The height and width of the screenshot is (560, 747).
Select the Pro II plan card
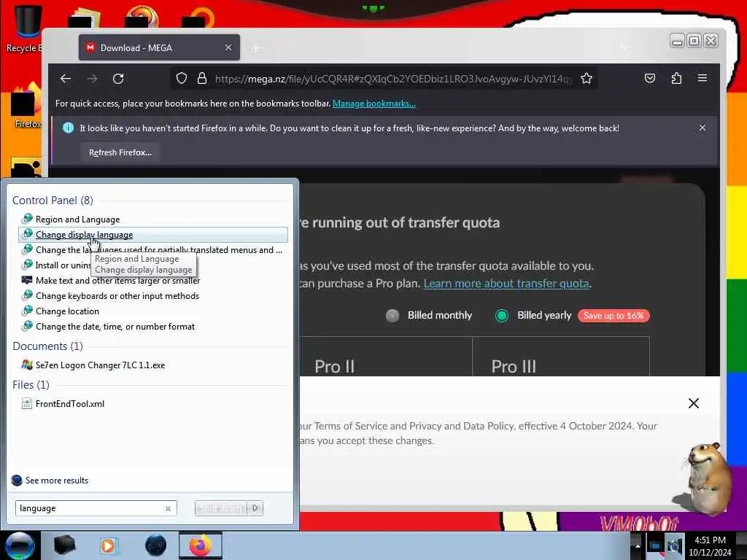387,357
